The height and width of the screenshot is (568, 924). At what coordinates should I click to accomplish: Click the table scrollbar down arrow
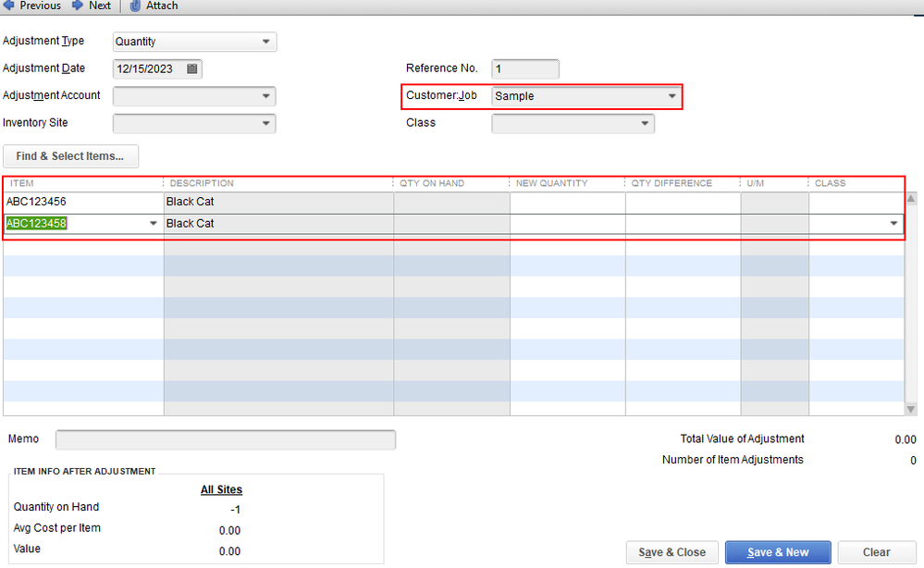coord(911,409)
